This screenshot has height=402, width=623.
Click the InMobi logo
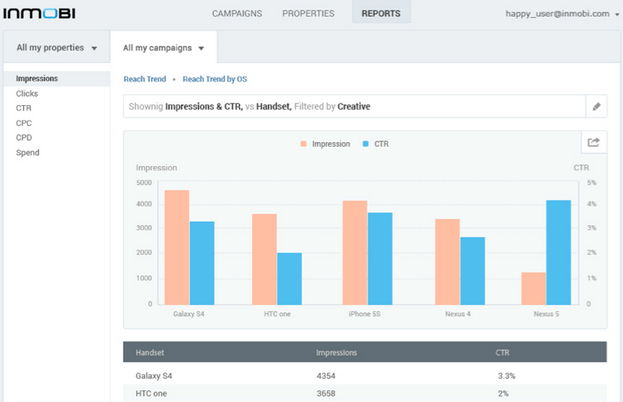pyautogui.click(x=39, y=14)
